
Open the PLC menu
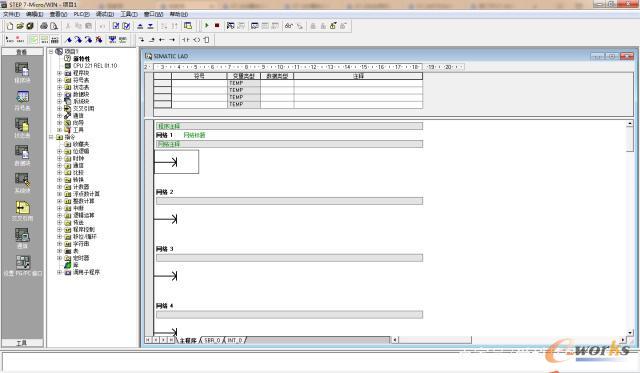pos(82,14)
